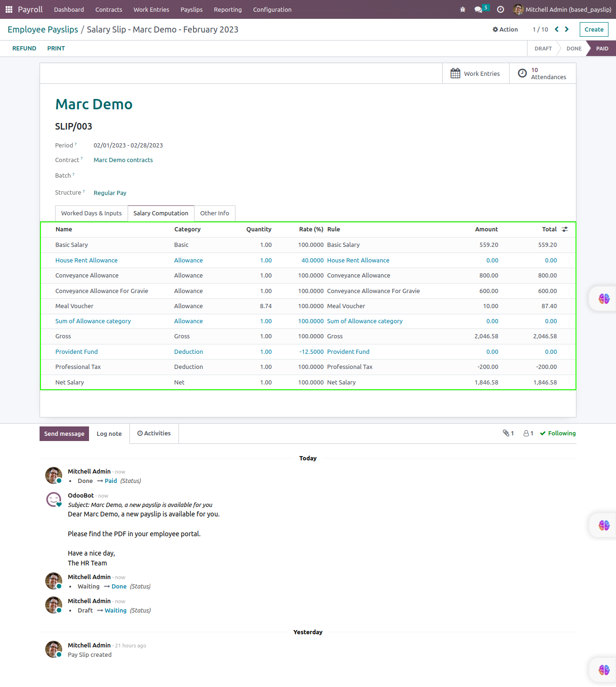Click Professional Tax amount -200.00
Image resolution: width=616 pixels, height=687 pixels.
[487, 367]
